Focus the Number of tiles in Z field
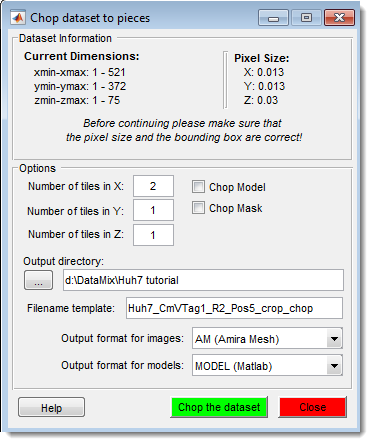The width and height of the screenshot is (372, 444). tap(153, 235)
